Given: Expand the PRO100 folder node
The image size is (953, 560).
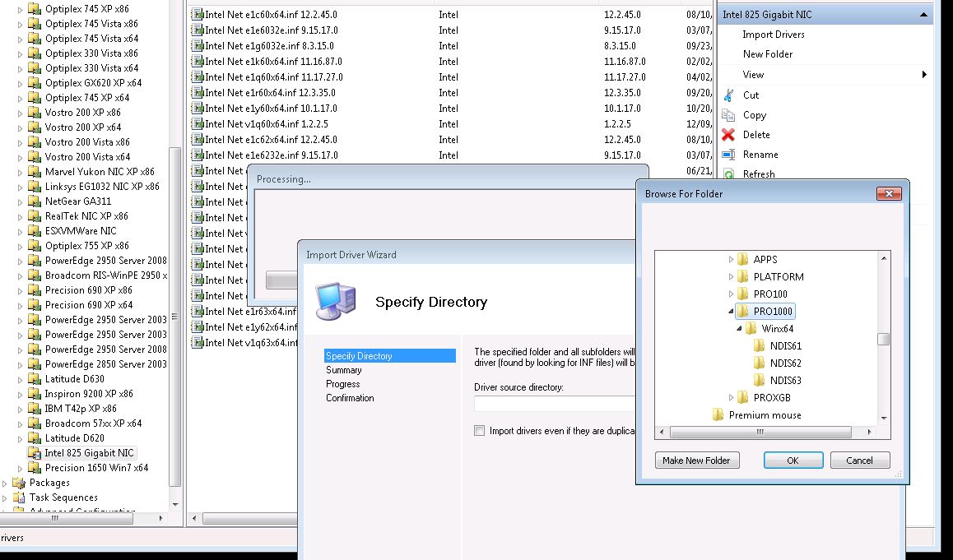Looking at the screenshot, I should tap(731, 294).
